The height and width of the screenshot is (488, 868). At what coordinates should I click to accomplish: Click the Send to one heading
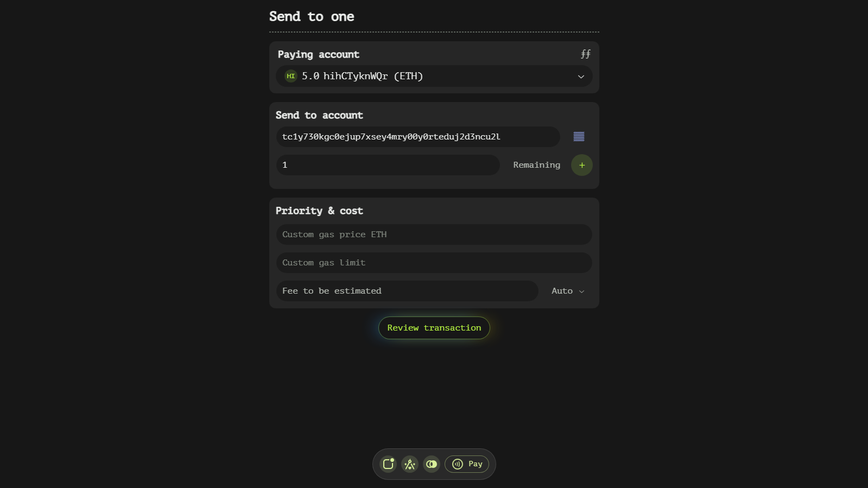click(312, 17)
